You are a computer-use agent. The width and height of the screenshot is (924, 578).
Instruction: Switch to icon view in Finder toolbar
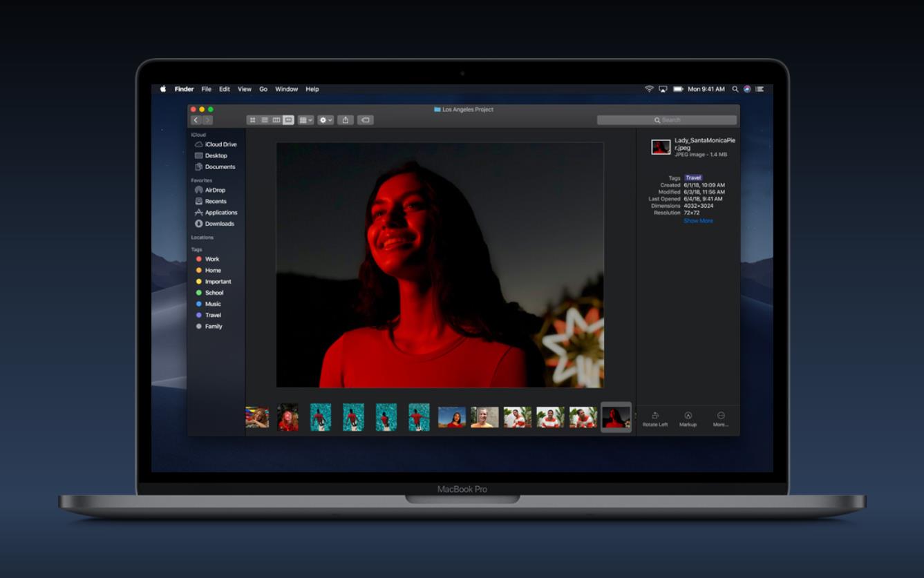pyautogui.click(x=252, y=120)
